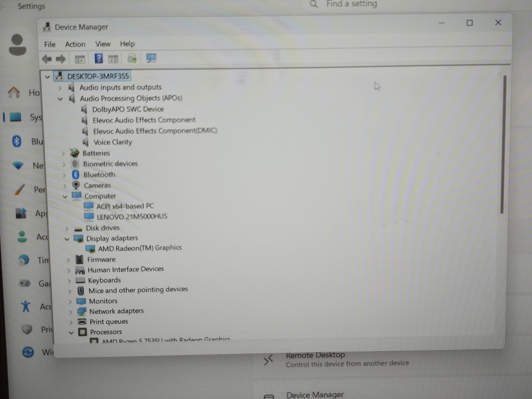Viewport: 532px width, 399px height.
Task: Click the Settings Network wifi sidebar icon
Action: coord(18,165)
